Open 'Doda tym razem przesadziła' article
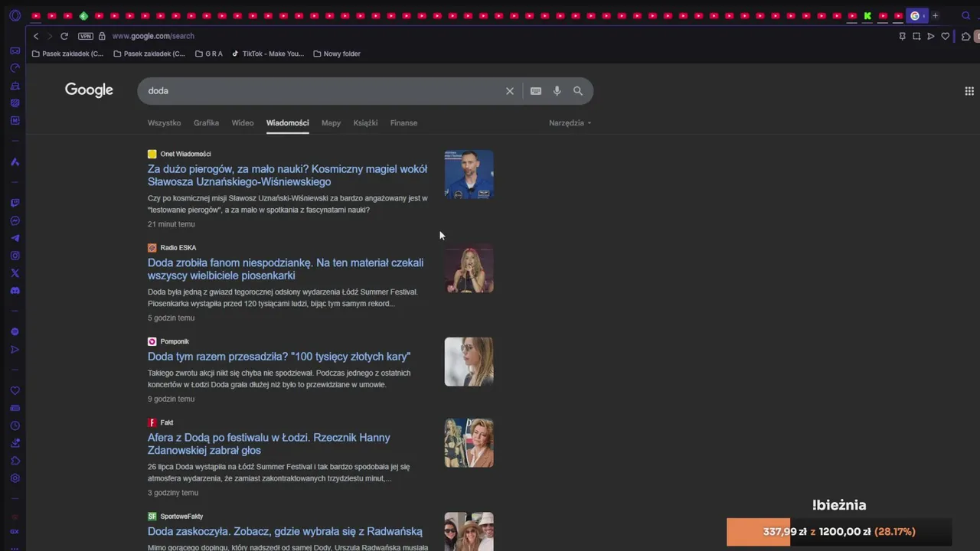The image size is (980, 551). click(279, 357)
